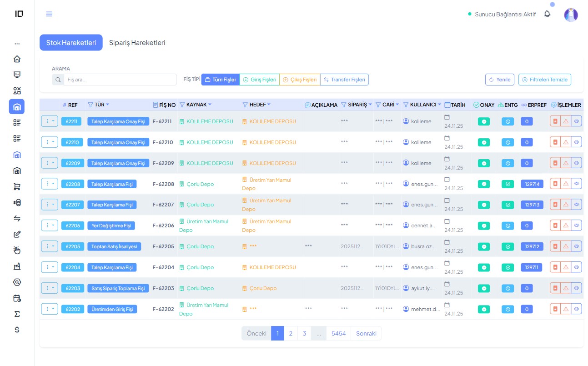The height and width of the screenshot is (366, 588).
Task: Select the Stok Hareketleri tab
Action: [71, 43]
